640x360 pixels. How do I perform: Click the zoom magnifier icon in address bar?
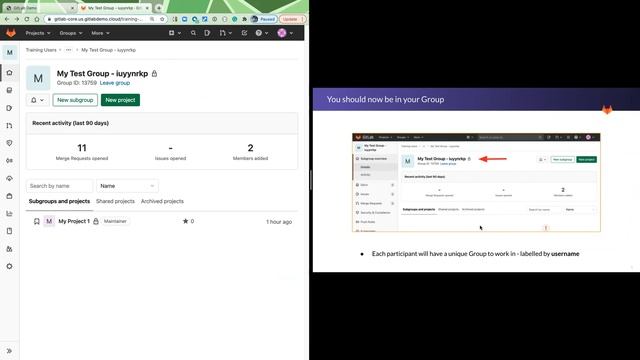152,19
